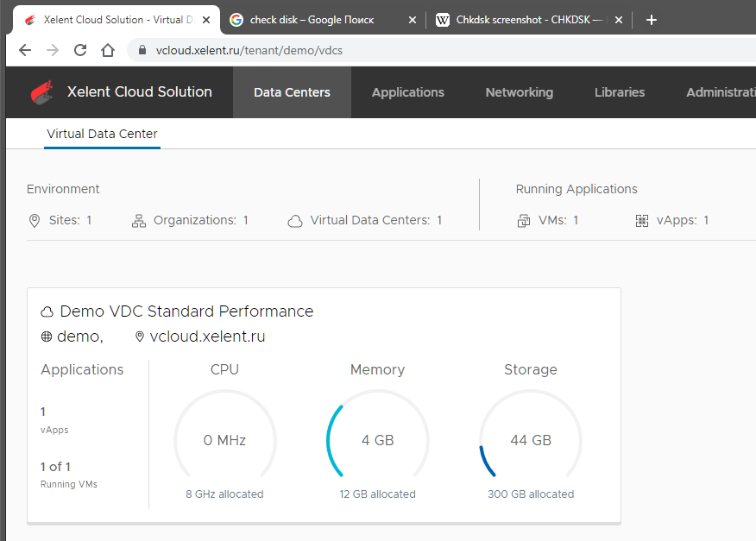Click the Running Applications heading
This screenshot has height=541, width=756.
pos(576,189)
